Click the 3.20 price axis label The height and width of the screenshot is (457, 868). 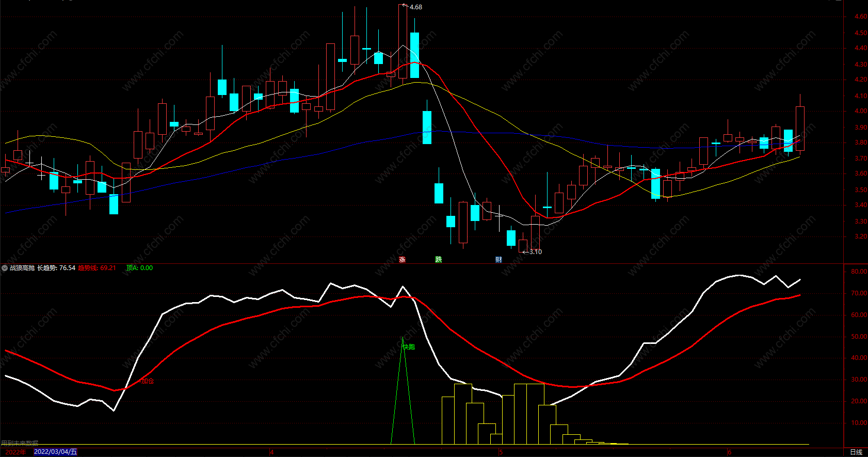point(860,237)
